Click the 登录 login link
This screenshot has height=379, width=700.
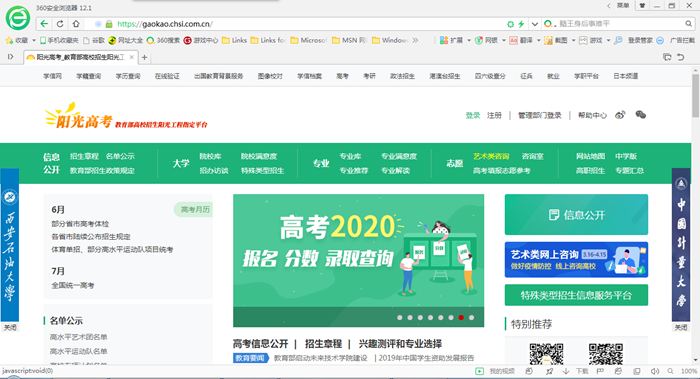[473, 115]
